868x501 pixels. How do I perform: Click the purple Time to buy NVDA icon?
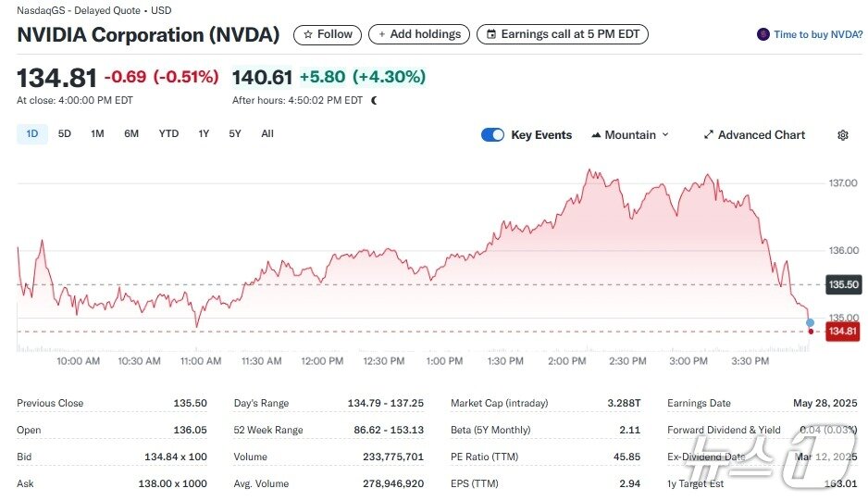pos(763,34)
